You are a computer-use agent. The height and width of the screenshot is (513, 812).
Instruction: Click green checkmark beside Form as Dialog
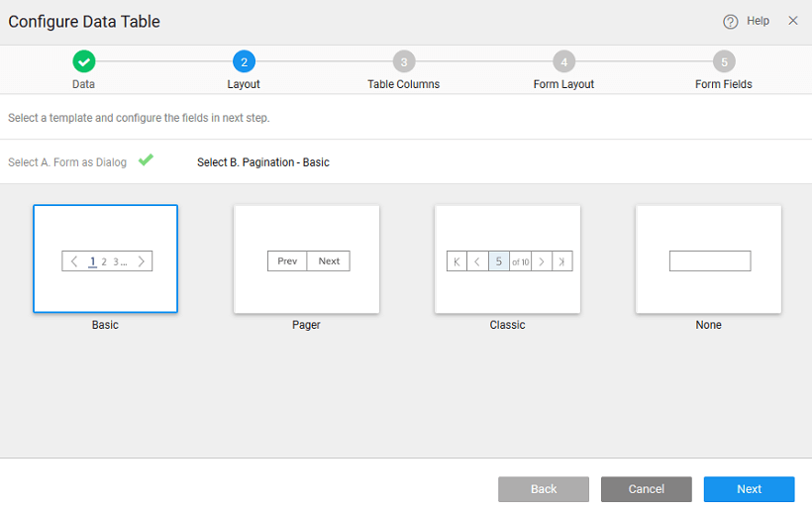[146, 159]
